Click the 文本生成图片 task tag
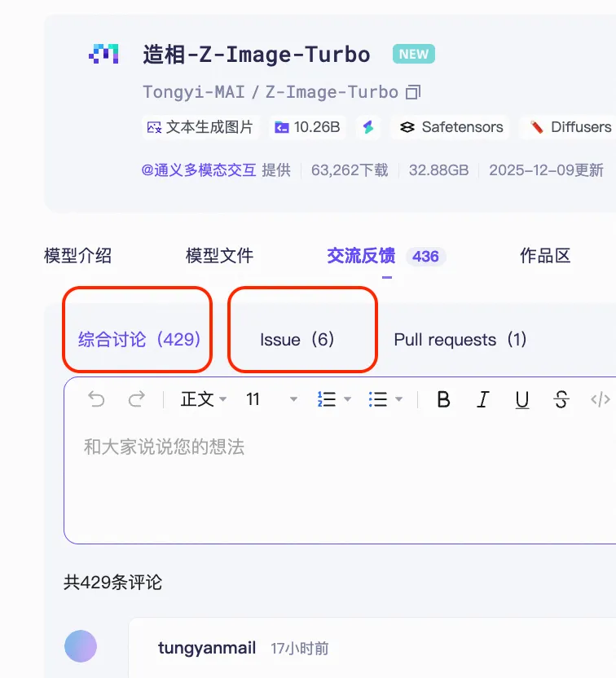This screenshot has width=616, height=678. click(200, 127)
